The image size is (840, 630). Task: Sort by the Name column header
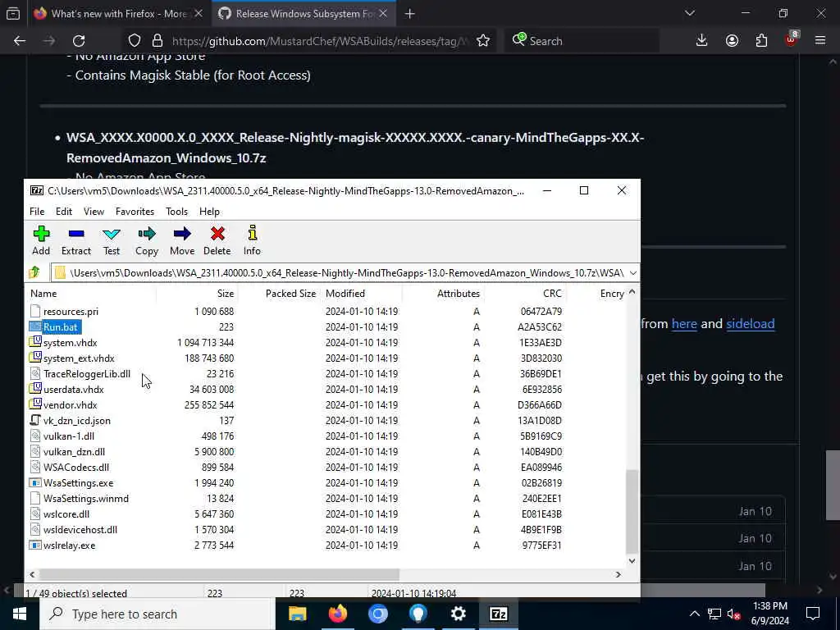tap(91, 294)
